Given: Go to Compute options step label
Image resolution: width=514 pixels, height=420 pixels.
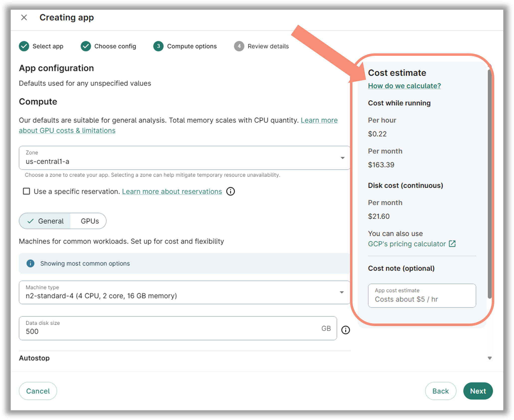Looking at the screenshot, I should tap(192, 46).
